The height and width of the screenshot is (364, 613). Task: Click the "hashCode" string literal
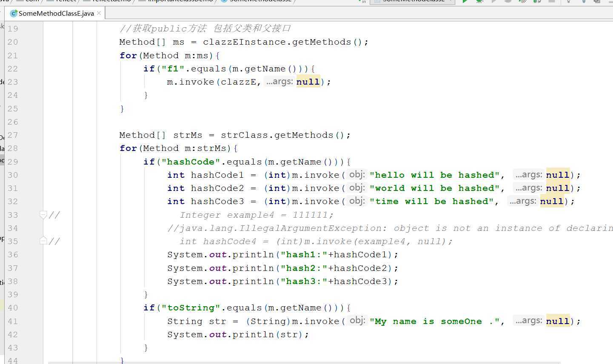point(191,162)
